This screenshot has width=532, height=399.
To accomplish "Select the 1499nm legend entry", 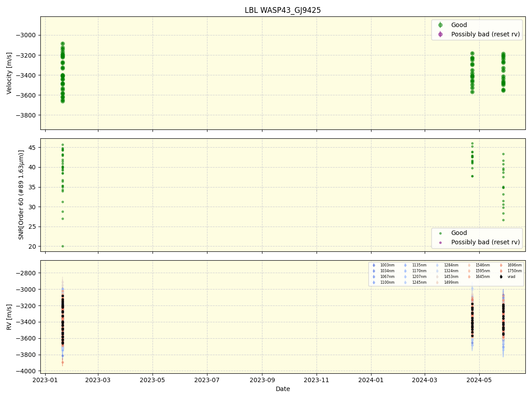I will tap(451, 282).
